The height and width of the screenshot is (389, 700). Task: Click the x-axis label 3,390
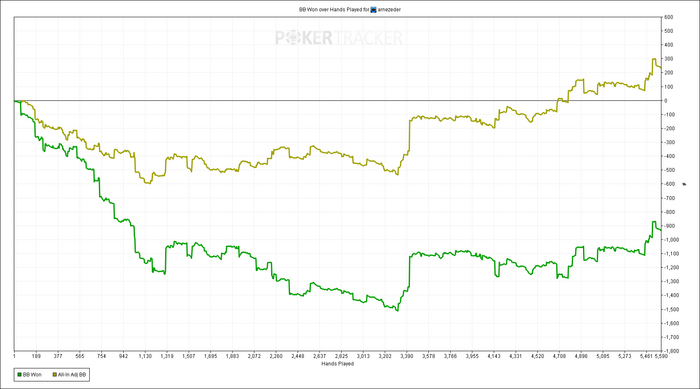pyautogui.click(x=407, y=356)
